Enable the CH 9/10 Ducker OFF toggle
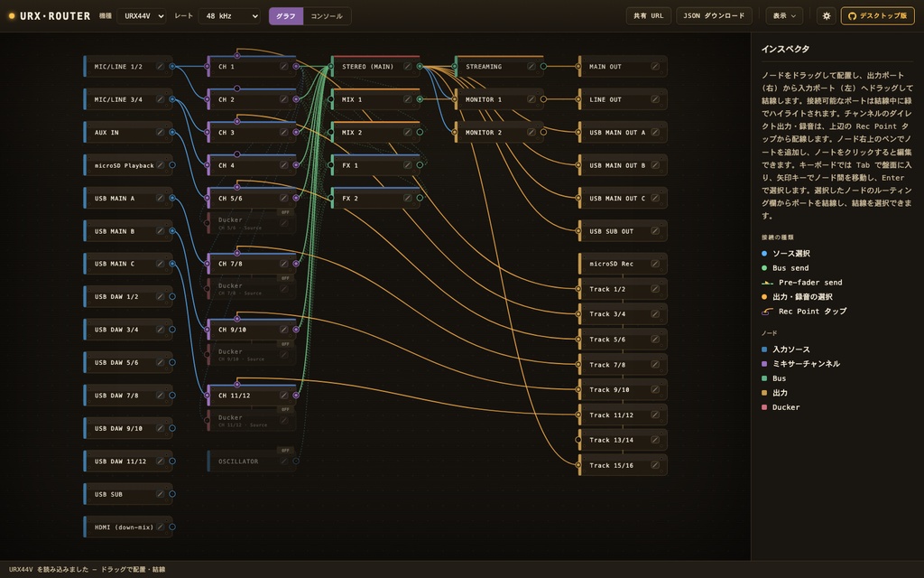The width and height of the screenshot is (924, 578). coord(285,344)
